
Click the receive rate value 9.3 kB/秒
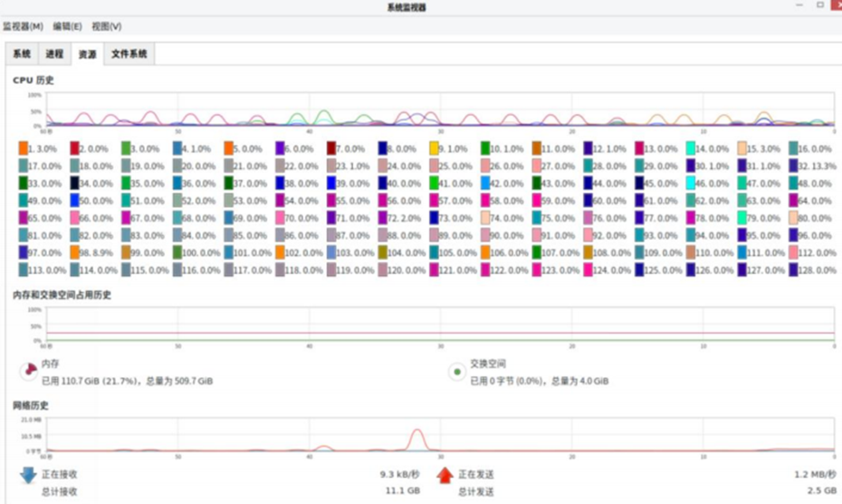[399, 474]
